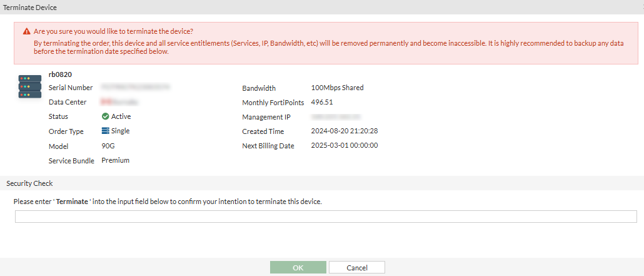This screenshot has width=644, height=276.
Task: Click the Security Check section header
Action: [x=29, y=183]
